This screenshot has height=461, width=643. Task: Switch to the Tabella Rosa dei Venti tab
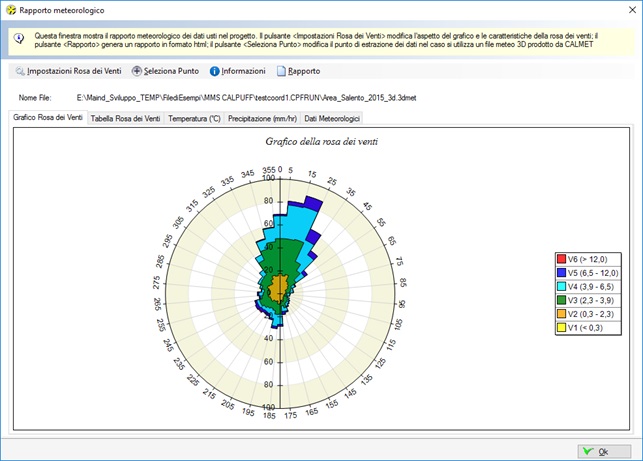125,119
